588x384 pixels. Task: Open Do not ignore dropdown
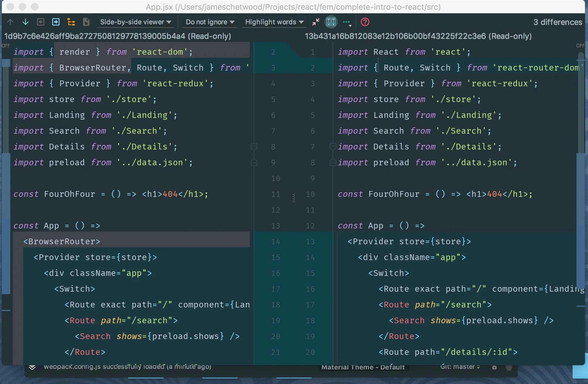coord(210,22)
